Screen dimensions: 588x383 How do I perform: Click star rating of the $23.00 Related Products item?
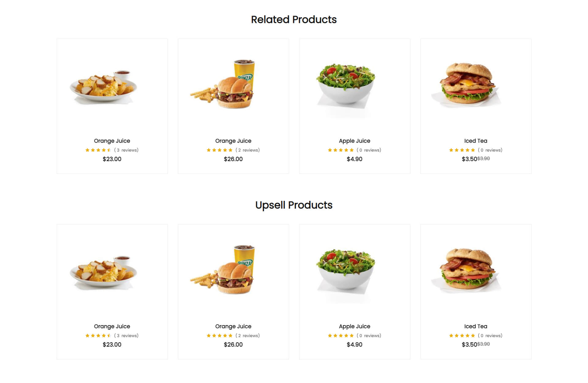[98, 150]
